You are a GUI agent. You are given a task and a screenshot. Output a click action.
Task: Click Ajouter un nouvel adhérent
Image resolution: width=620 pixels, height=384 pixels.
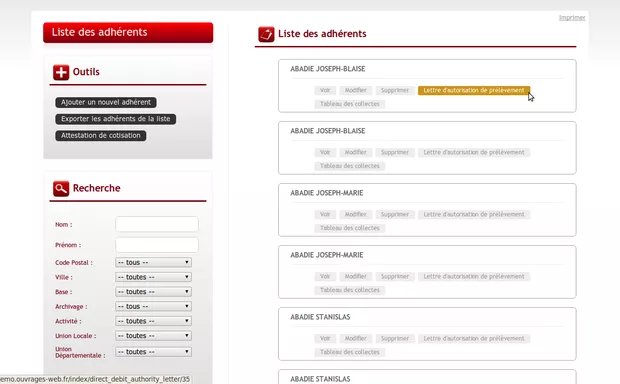106,102
